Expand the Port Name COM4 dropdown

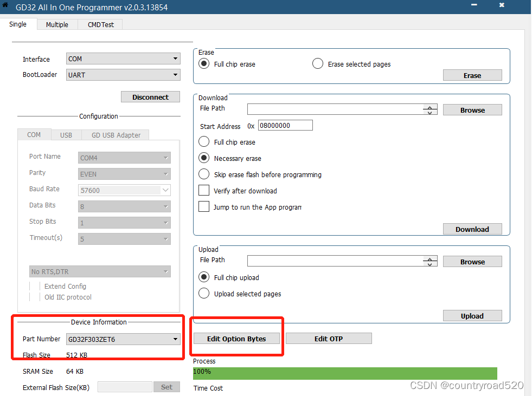click(x=124, y=158)
